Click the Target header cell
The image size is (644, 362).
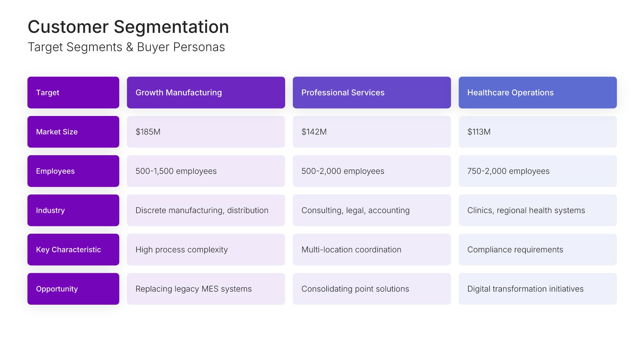tap(73, 93)
